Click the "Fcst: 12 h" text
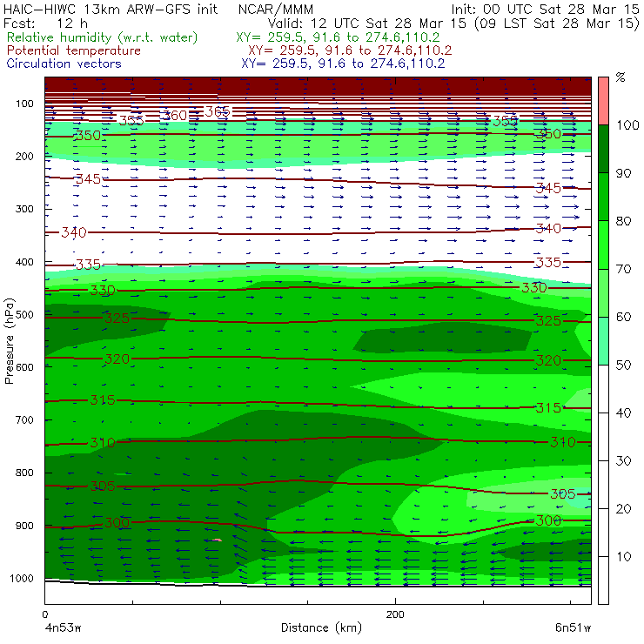 (45, 23)
